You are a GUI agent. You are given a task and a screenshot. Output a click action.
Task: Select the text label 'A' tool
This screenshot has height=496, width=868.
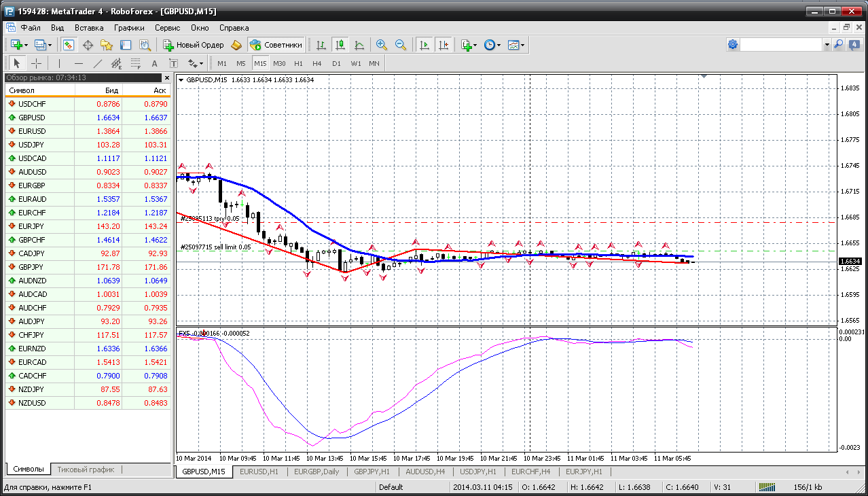[x=154, y=63]
